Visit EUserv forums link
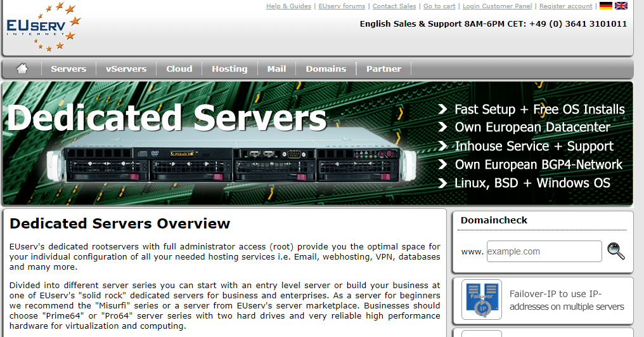Viewport: 644px width, 337px height. [342, 6]
